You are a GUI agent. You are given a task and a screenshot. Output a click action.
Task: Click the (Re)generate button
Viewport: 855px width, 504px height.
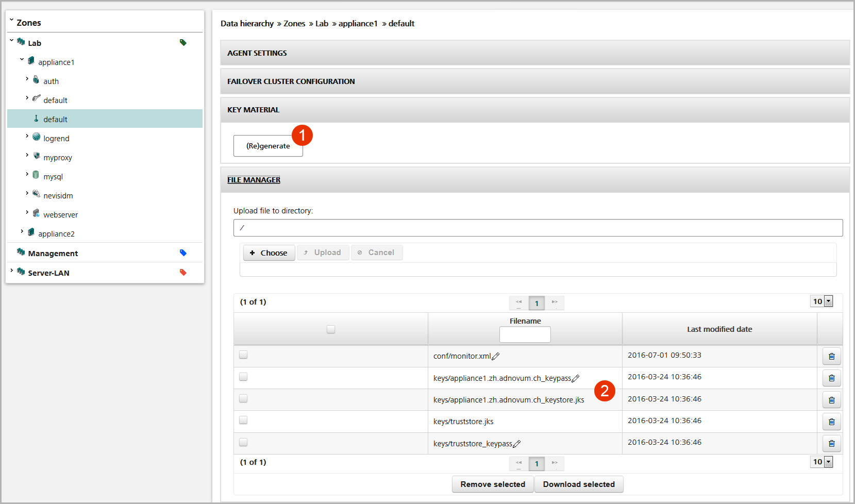[x=268, y=146]
